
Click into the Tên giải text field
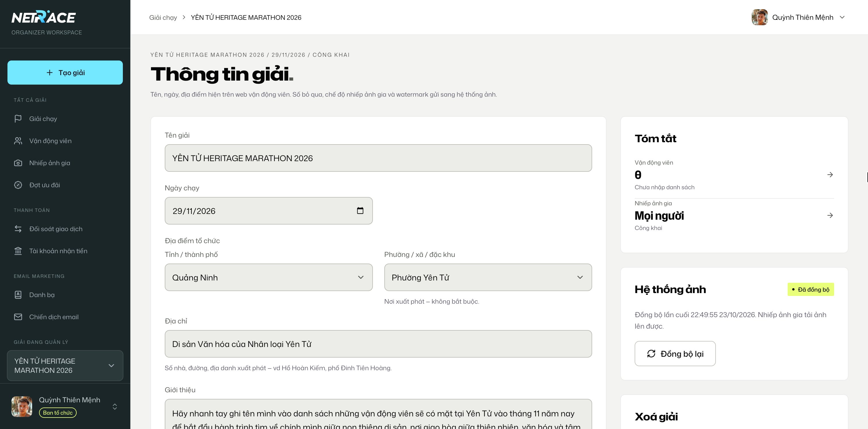pyautogui.click(x=378, y=158)
